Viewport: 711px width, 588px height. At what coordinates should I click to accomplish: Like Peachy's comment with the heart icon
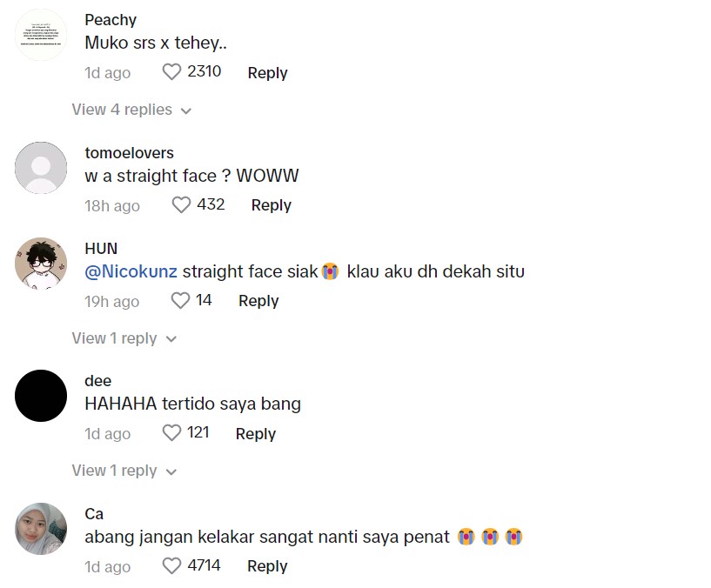[x=171, y=73]
